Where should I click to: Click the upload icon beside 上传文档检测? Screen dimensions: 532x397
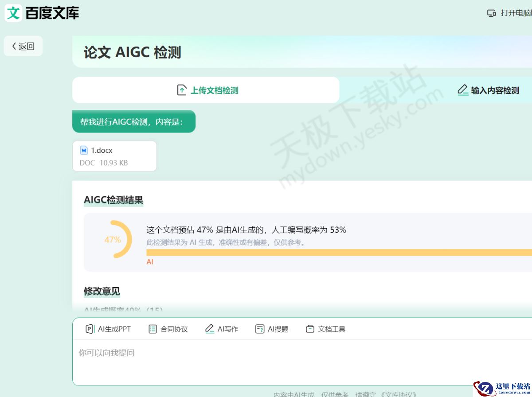182,90
